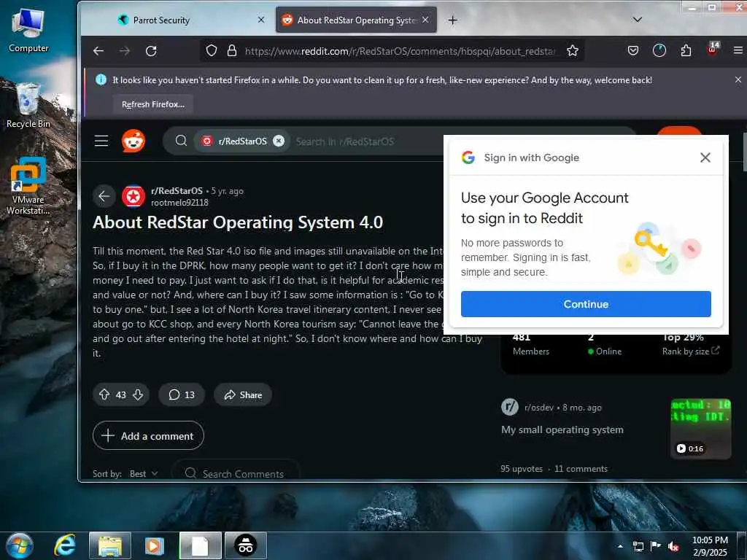Open the Computer desktop icon

click(x=28, y=31)
